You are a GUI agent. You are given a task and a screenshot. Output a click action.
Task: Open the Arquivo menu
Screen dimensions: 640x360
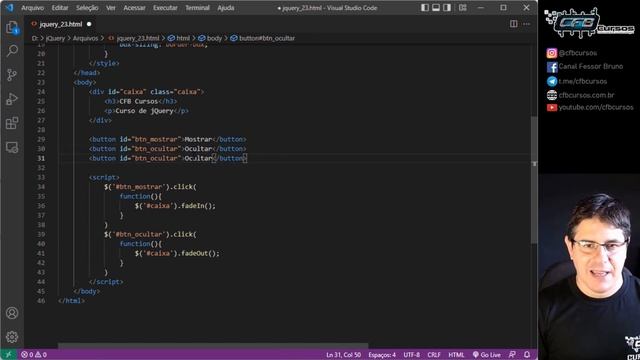point(33,8)
